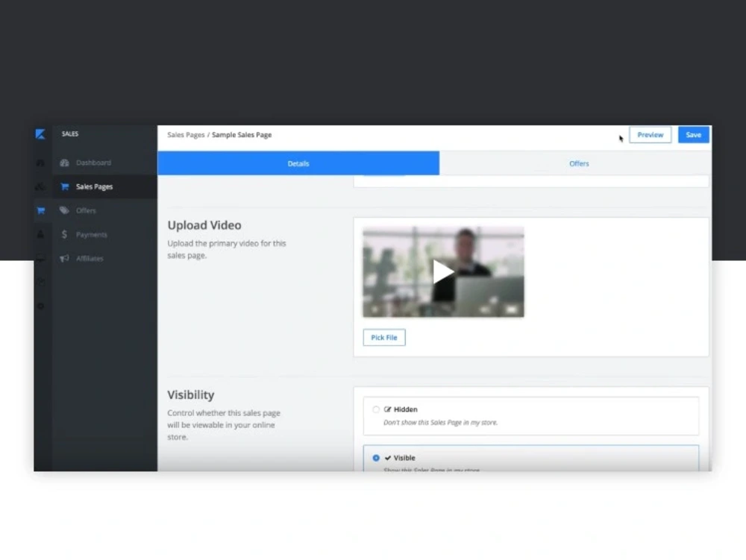Open the settings gear in the narrow rail
Screen dimensions: 746x560
click(x=41, y=306)
